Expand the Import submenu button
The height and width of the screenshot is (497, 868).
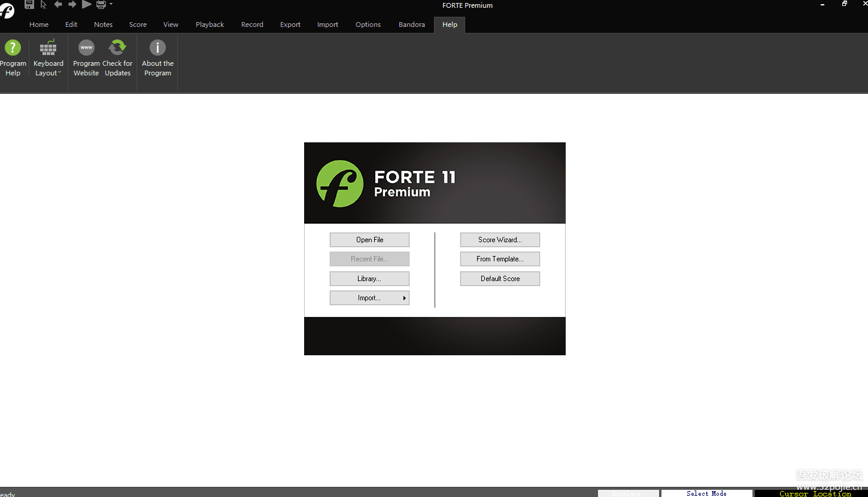pyautogui.click(x=369, y=298)
